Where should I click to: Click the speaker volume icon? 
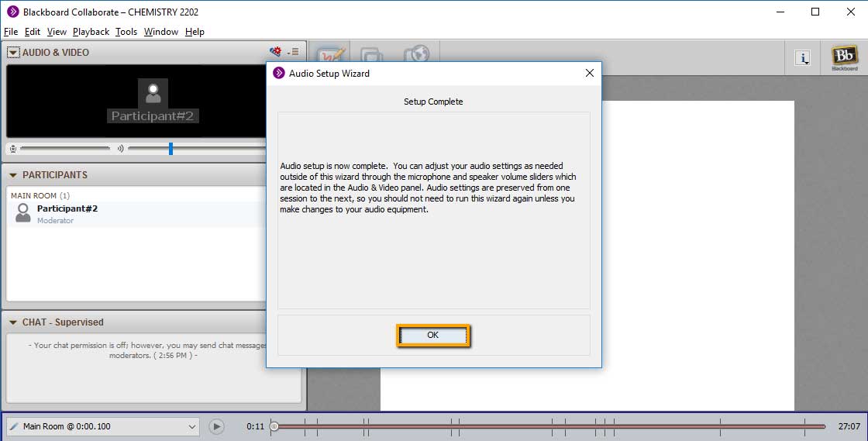(x=120, y=149)
